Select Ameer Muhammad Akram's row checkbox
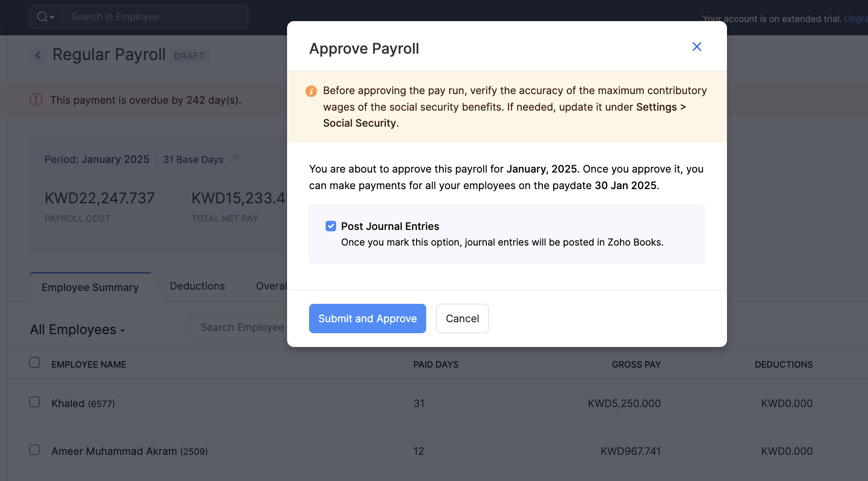Viewport: 868px width, 481px height. 34,450
